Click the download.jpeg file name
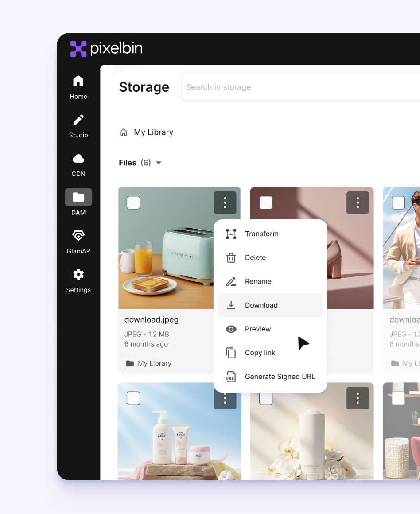Screen dimensions: 420x514 [x=152, y=319]
